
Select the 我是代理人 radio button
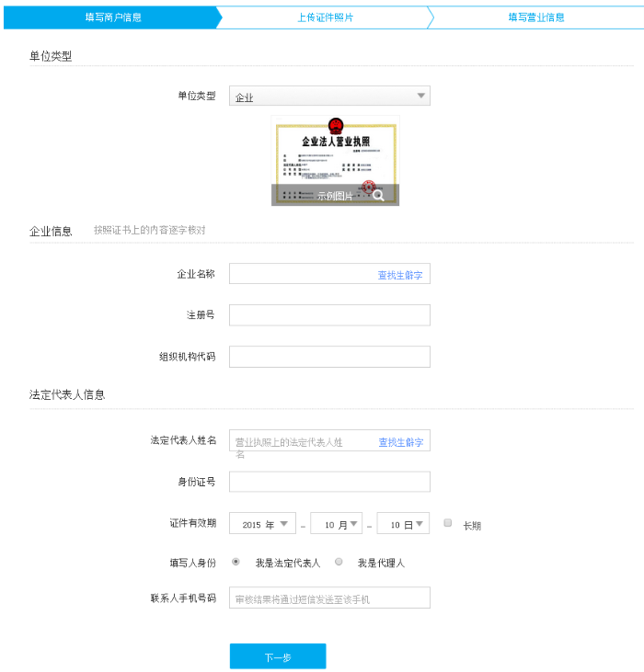pos(339,562)
